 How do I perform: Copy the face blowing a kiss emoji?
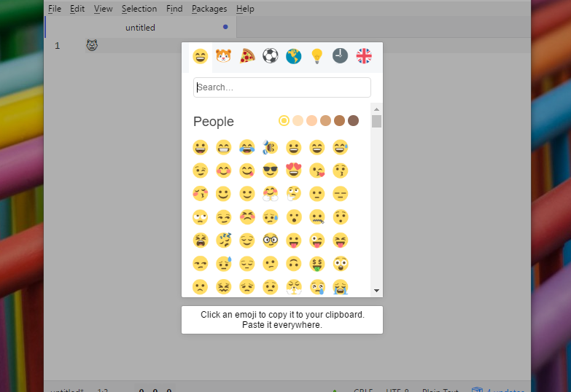tap(317, 170)
